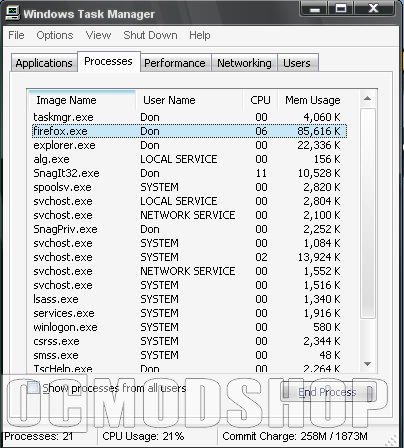The height and width of the screenshot is (448, 404).
Task: Sort by Mem Usage column header
Action: [313, 100]
